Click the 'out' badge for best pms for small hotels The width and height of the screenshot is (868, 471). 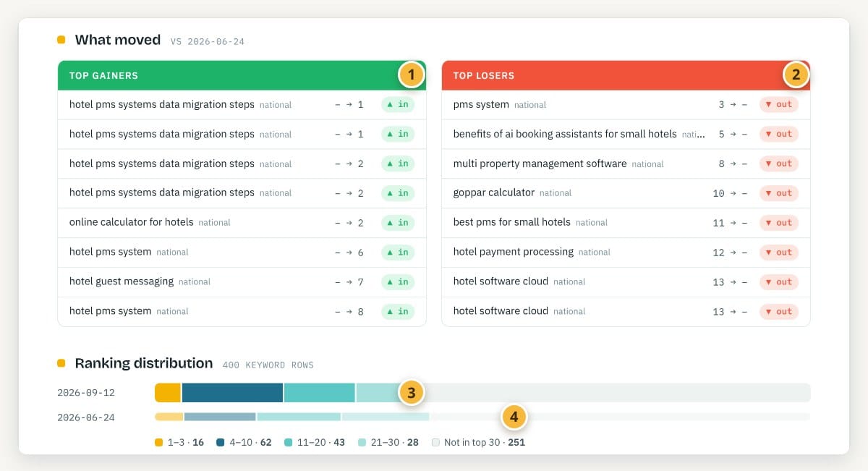(x=779, y=223)
